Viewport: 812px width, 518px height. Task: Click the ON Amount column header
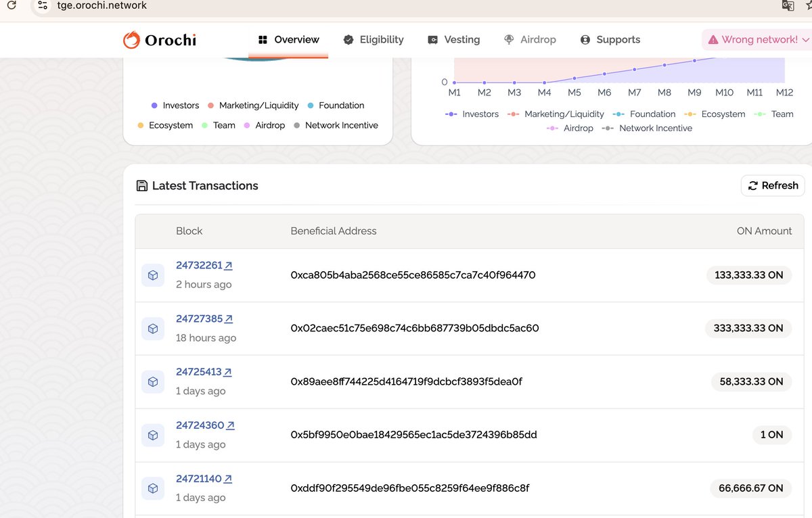click(764, 231)
